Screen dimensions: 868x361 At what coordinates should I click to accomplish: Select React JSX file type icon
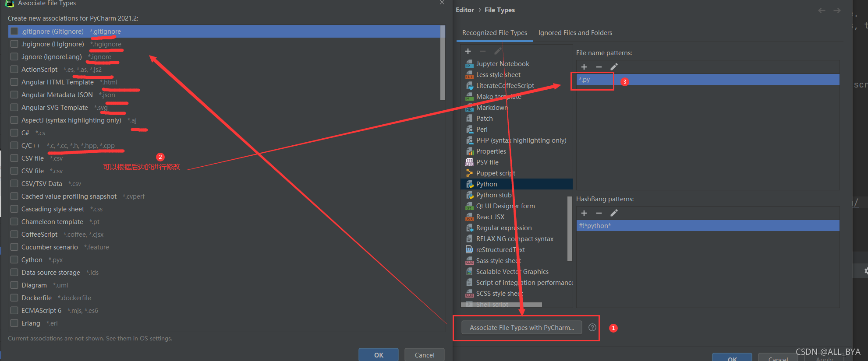click(469, 217)
